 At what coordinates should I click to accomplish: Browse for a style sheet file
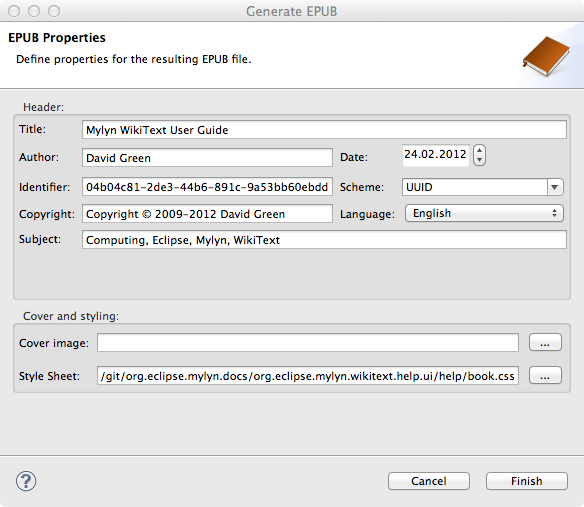point(545,375)
